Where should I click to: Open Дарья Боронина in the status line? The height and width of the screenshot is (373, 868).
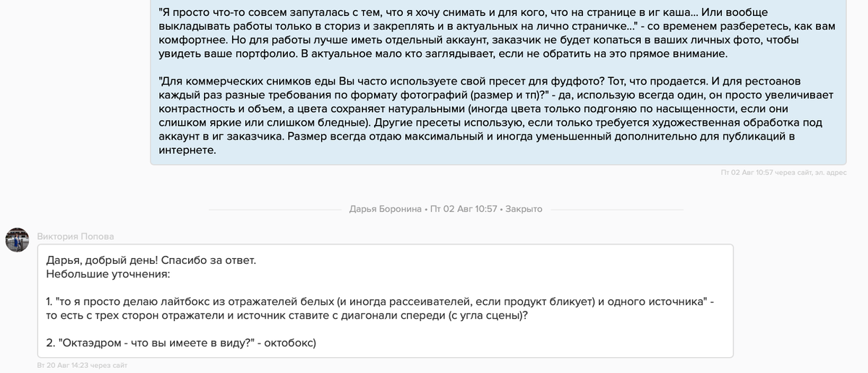click(x=385, y=209)
